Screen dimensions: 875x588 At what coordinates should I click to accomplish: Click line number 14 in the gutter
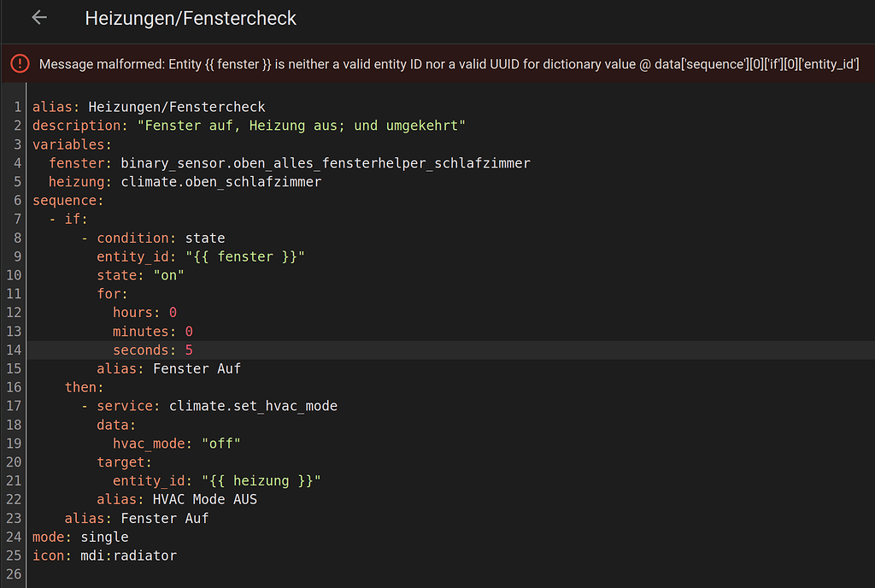pyautogui.click(x=14, y=350)
